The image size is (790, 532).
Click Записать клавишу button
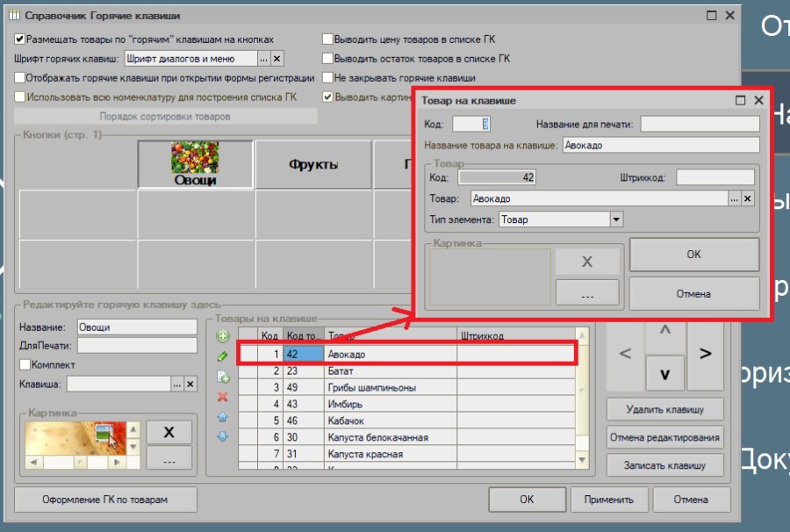pyautogui.click(x=665, y=465)
